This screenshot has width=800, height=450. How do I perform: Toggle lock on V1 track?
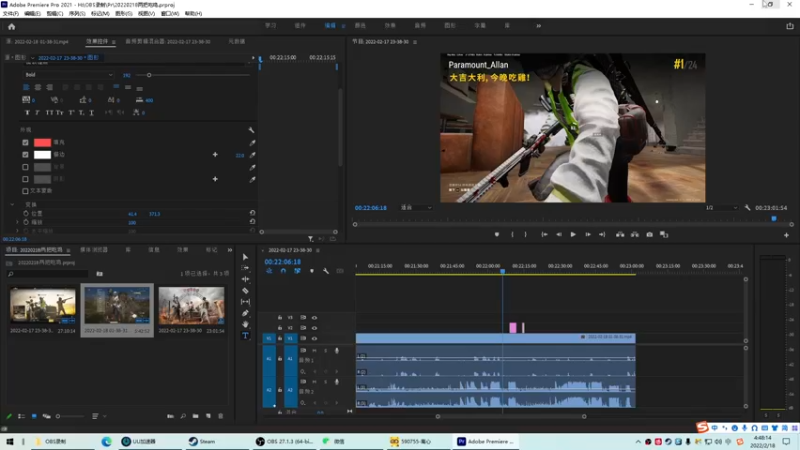(x=280, y=338)
